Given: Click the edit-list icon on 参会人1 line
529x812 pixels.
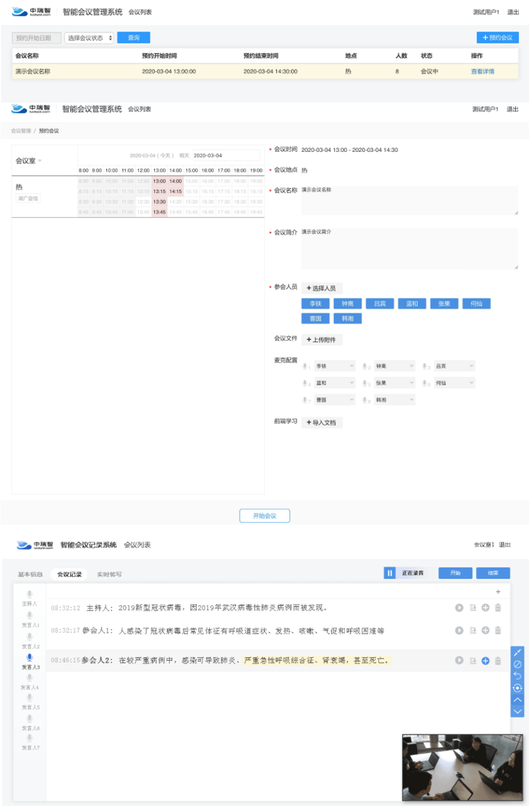Looking at the screenshot, I should tap(473, 630).
